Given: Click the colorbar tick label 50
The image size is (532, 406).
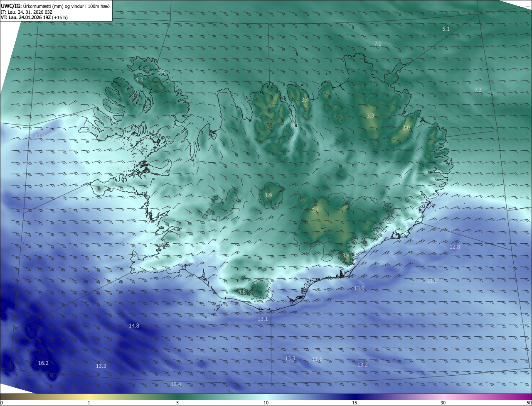Looking at the screenshot, I should pos(529,403).
